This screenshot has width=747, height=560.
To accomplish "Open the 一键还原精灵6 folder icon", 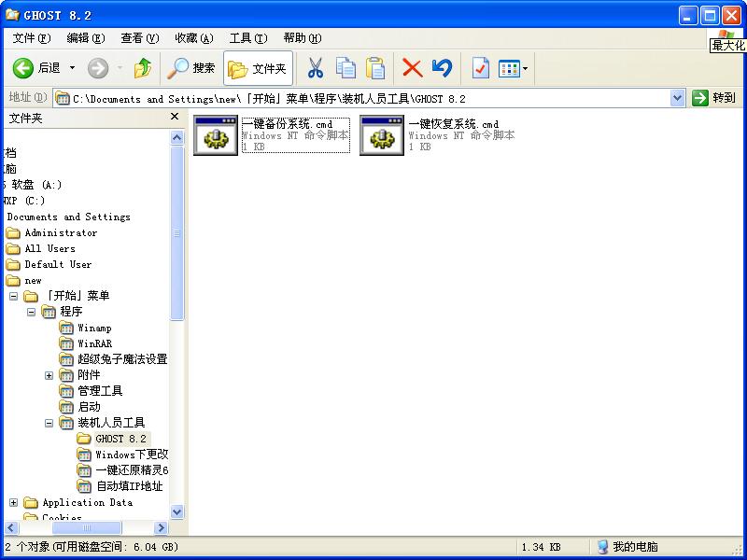I will point(84,470).
